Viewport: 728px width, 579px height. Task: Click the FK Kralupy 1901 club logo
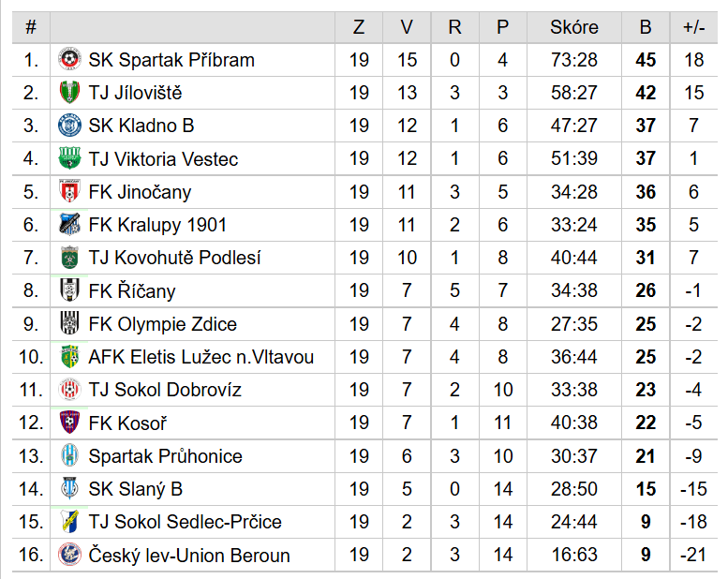[69, 224]
